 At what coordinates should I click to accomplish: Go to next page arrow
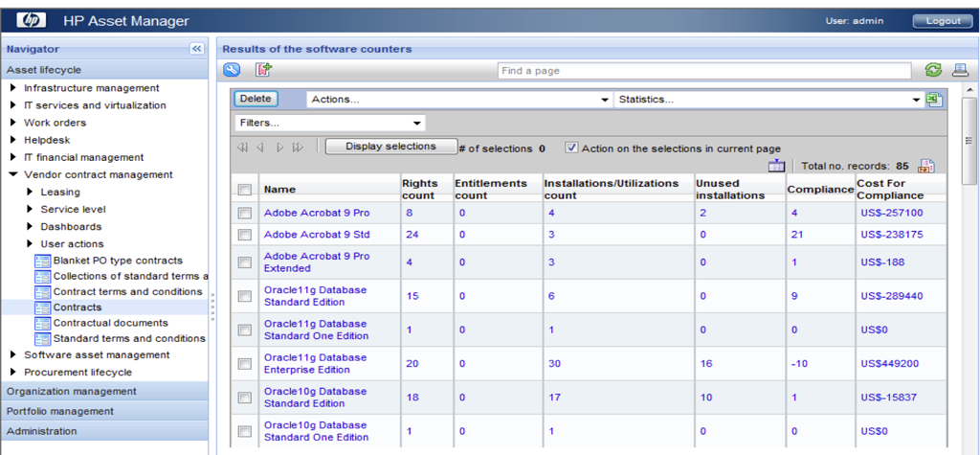[280, 148]
